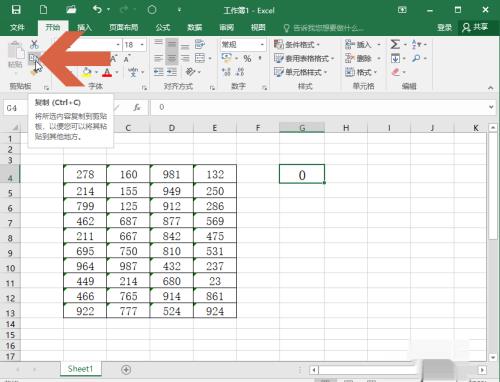Click the Cut scissors icon
Image resolution: width=500 pixels, height=382 pixels.
[34, 44]
